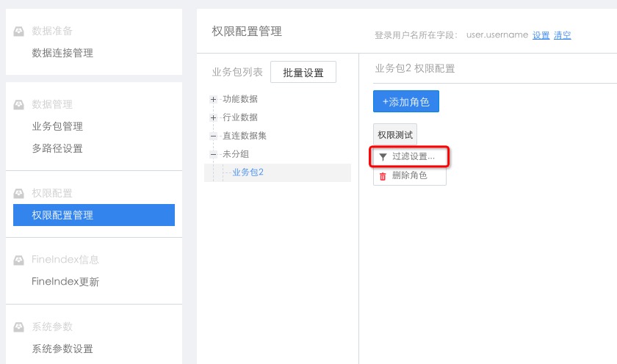Click the 清空 link

tap(563, 35)
